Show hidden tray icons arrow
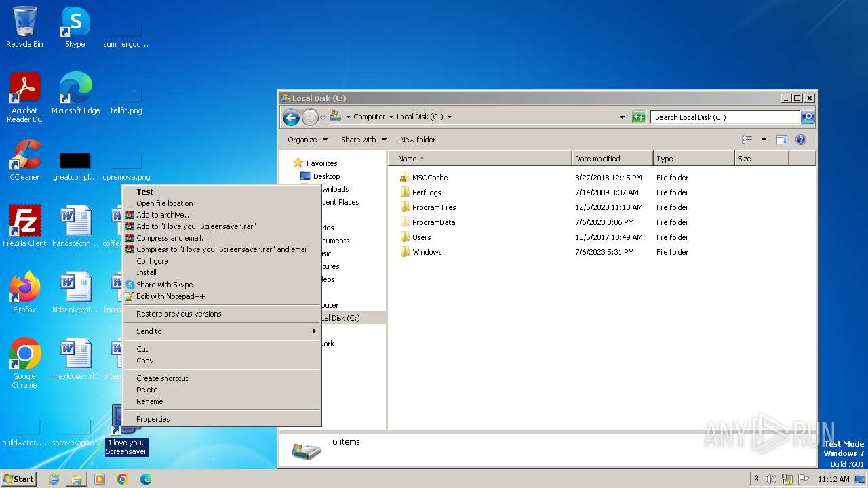Screen dimensions: 868x488 (756, 479)
